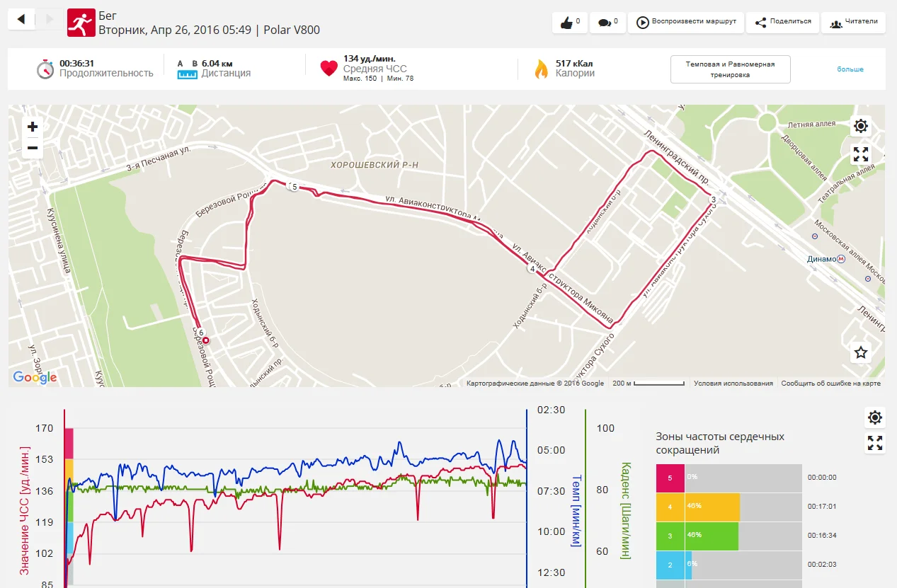Viewport: 897px width, 588px height.
Task: Click the thumbs-up like button
Action: (570, 23)
